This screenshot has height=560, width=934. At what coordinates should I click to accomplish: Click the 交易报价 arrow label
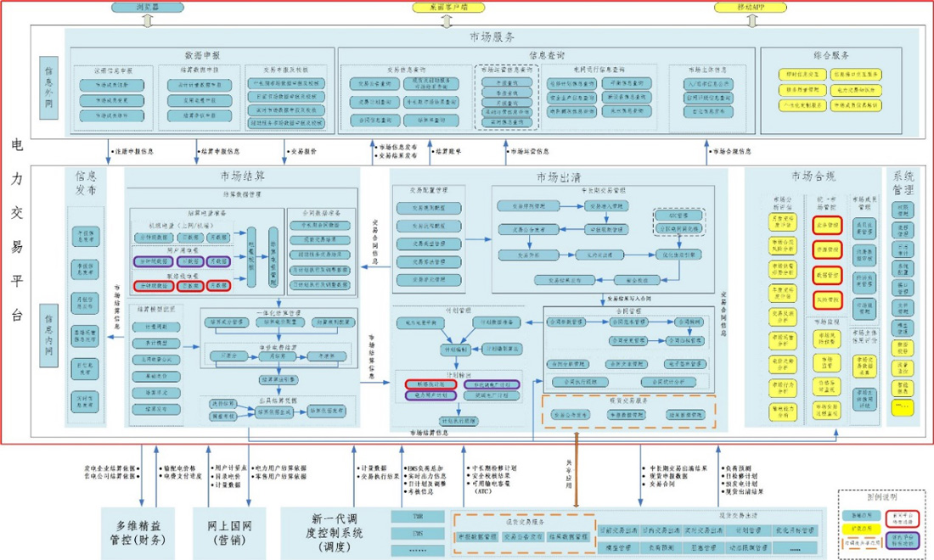click(302, 152)
